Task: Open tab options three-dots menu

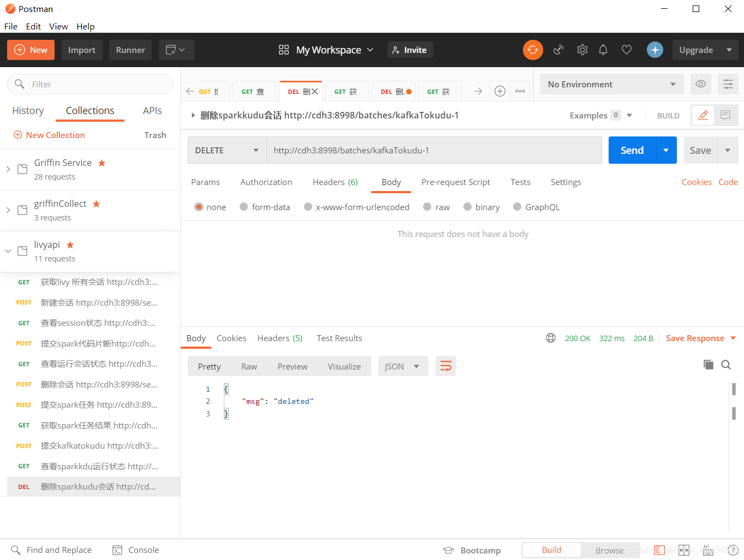Action: [520, 91]
